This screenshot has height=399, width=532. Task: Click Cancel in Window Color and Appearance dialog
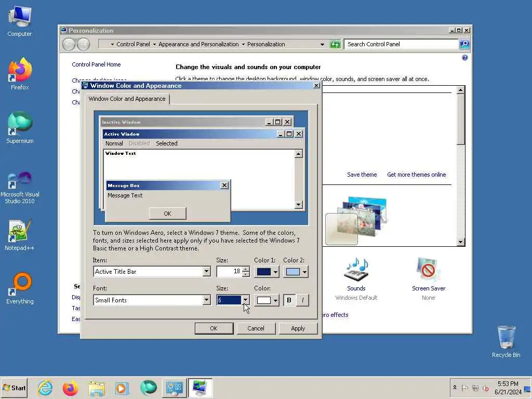(256, 328)
